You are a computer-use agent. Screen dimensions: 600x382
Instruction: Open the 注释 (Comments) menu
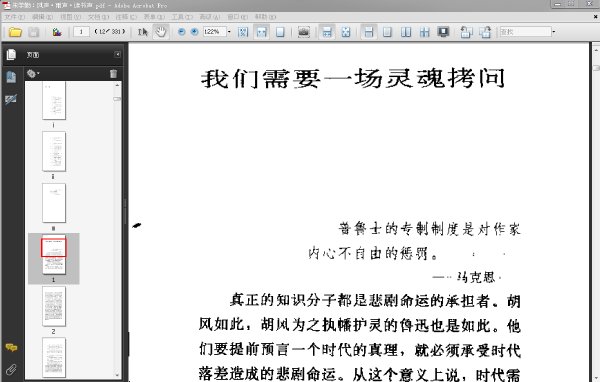click(126, 17)
